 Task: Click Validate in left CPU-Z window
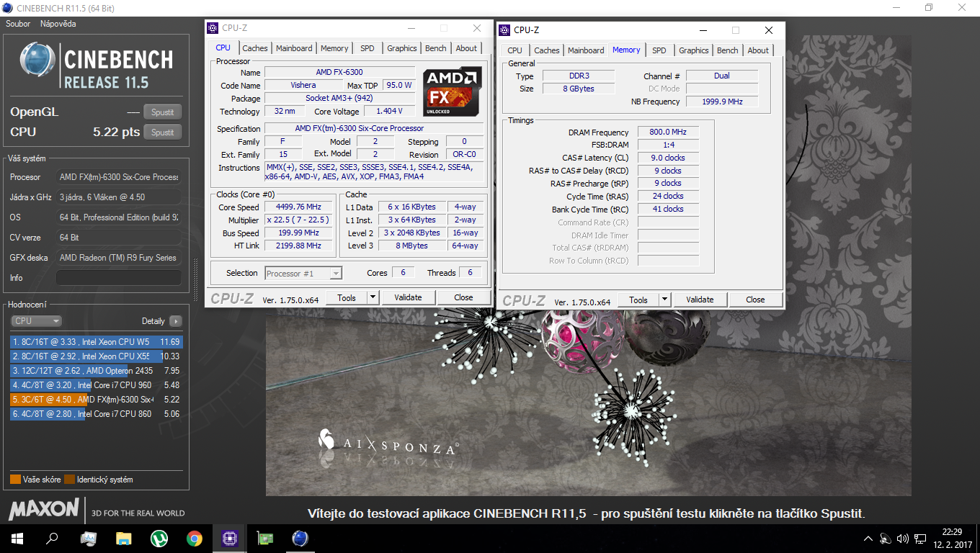point(408,297)
